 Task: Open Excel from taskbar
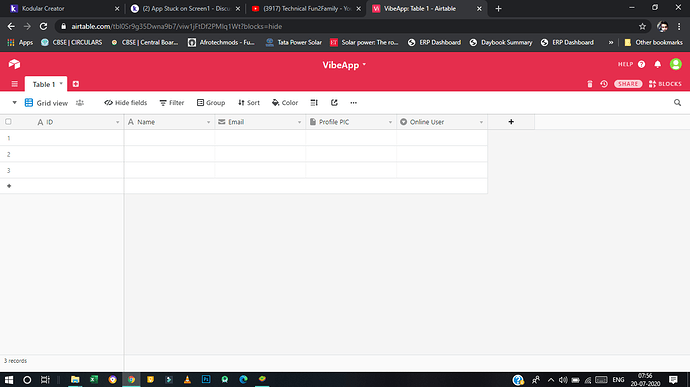tap(94, 380)
